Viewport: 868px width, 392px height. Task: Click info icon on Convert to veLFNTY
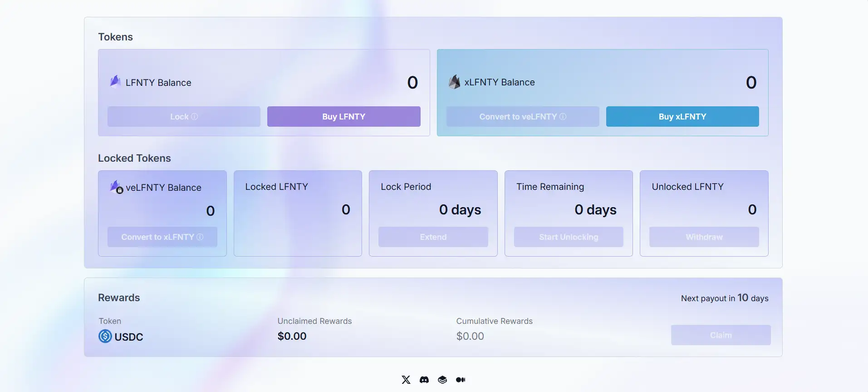tap(563, 117)
